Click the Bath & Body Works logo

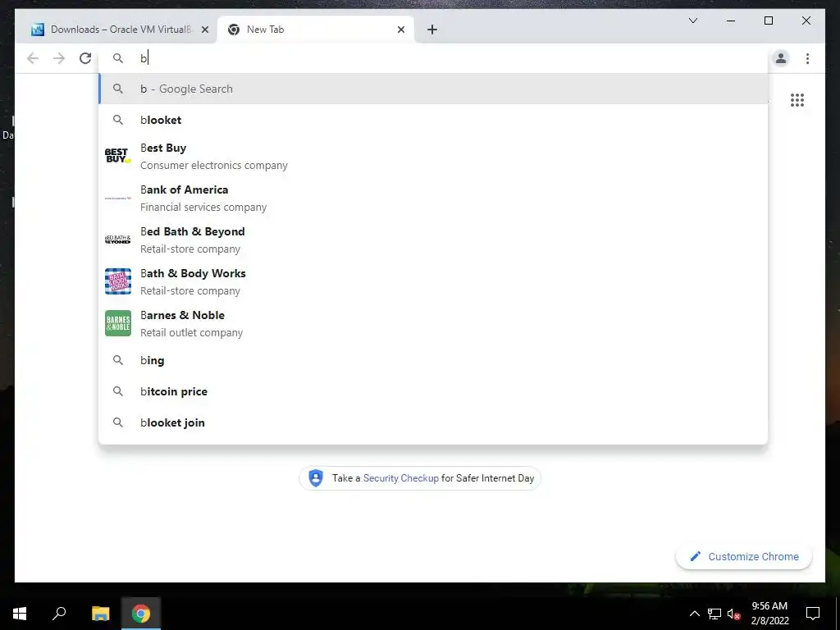[x=118, y=281]
